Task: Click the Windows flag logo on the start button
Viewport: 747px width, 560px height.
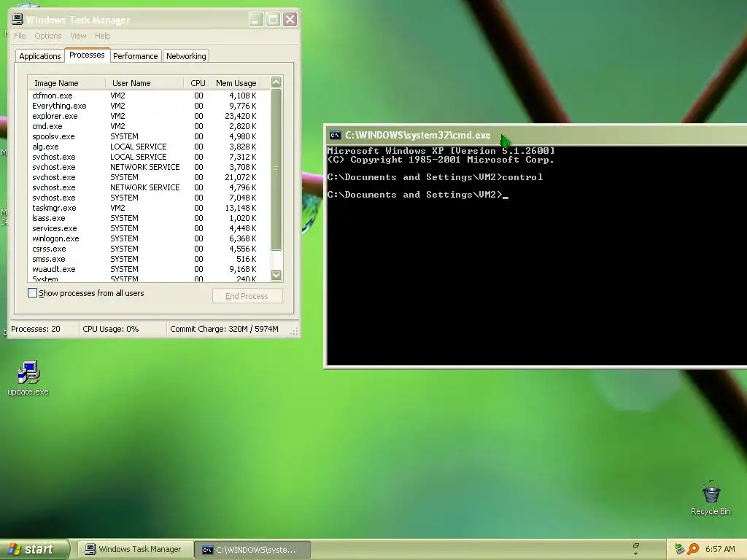Action: click(x=14, y=549)
